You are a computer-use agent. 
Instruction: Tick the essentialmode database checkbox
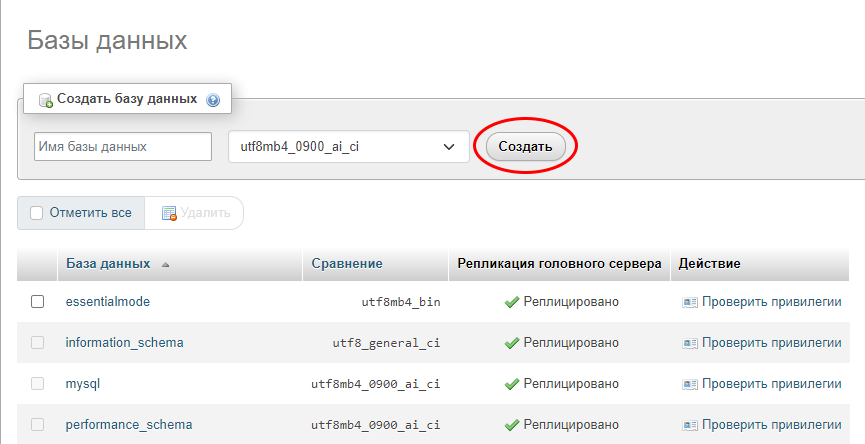coord(38,302)
